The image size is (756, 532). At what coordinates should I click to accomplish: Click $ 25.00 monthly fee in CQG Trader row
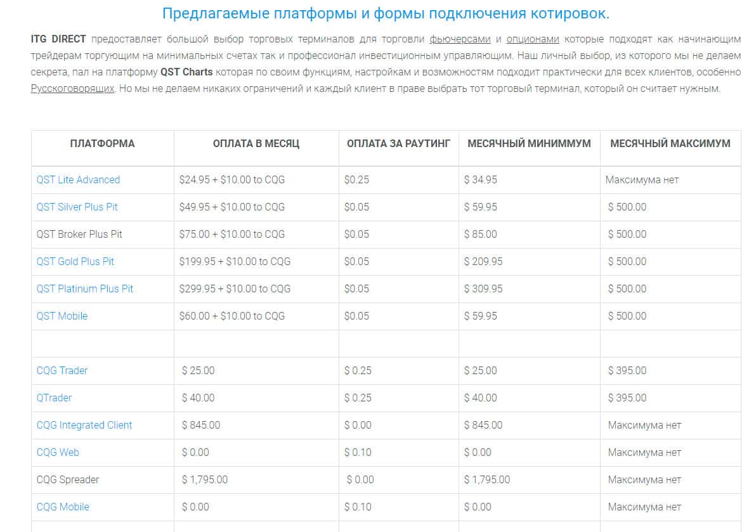[198, 370]
